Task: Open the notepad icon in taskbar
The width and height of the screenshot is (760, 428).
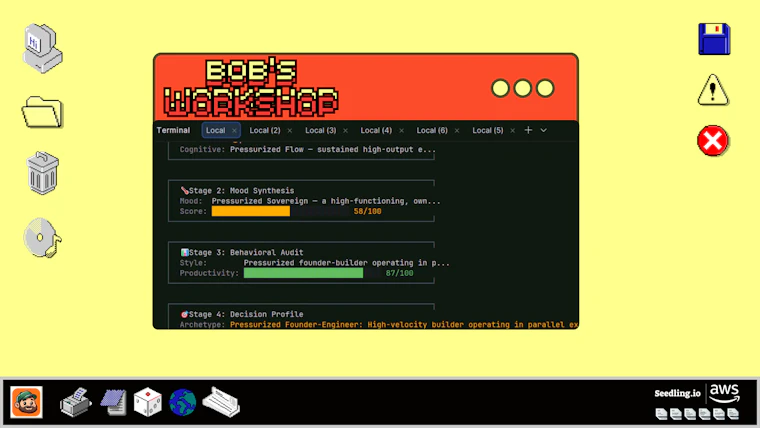Action: [114, 402]
